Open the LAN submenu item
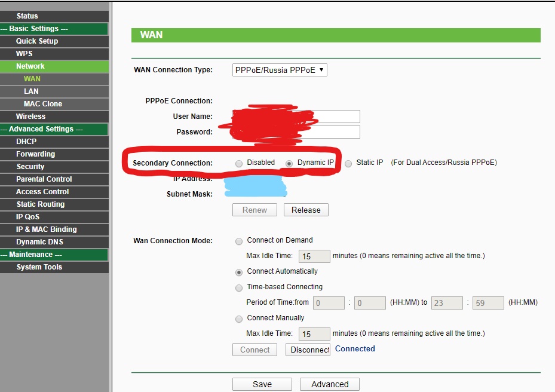Viewport: 555px width, 392px height. tap(31, 91)
